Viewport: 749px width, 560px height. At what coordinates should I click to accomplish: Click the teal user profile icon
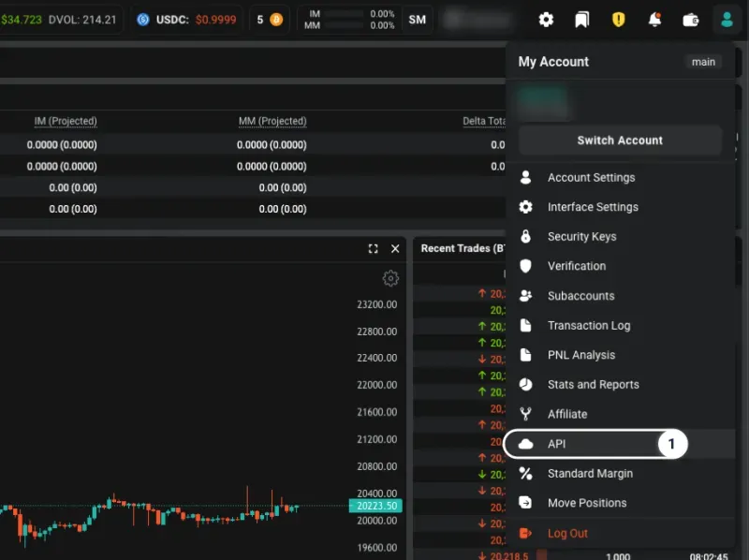pos(727,20)
